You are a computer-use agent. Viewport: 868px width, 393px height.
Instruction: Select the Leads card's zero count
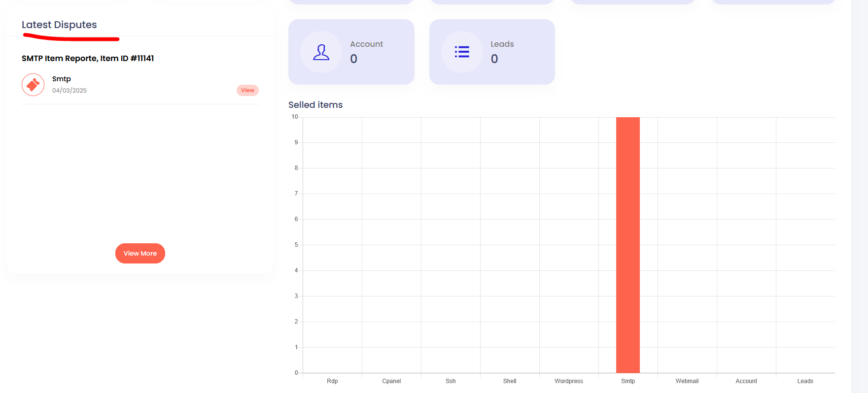coord(494,59)
